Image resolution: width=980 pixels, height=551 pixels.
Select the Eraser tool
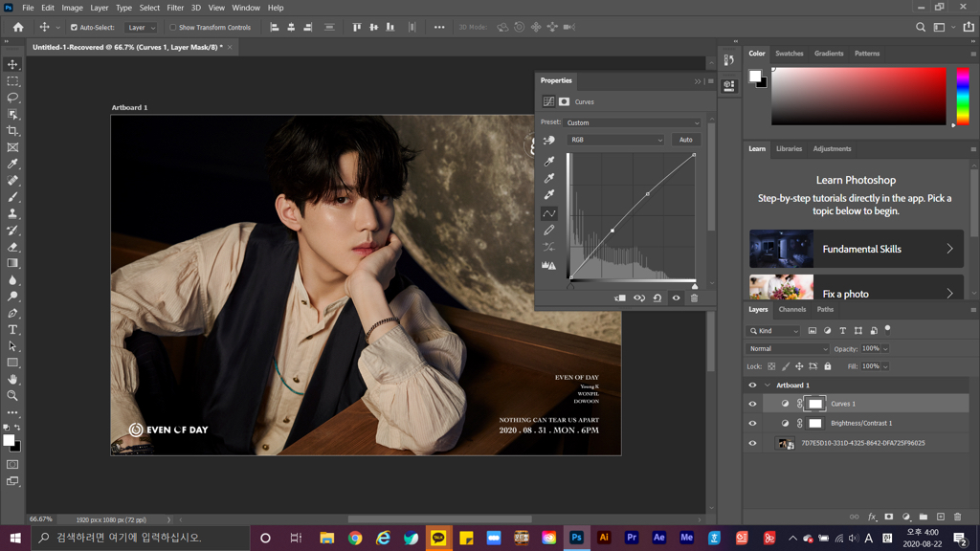[12, 247]
